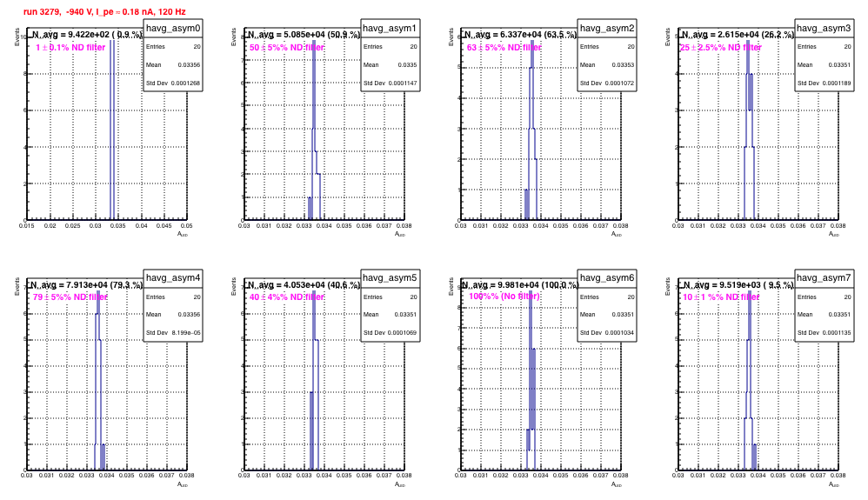This screenshot has height=500, width=868.
Task: Select the havg_asym3 stats box title
Action: point(825,28)
